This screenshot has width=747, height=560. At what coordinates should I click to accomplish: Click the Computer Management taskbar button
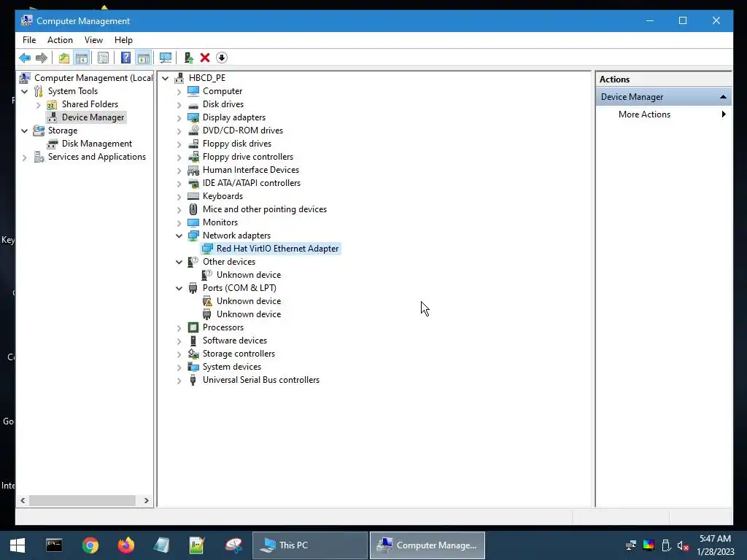[x=427, y=545]
